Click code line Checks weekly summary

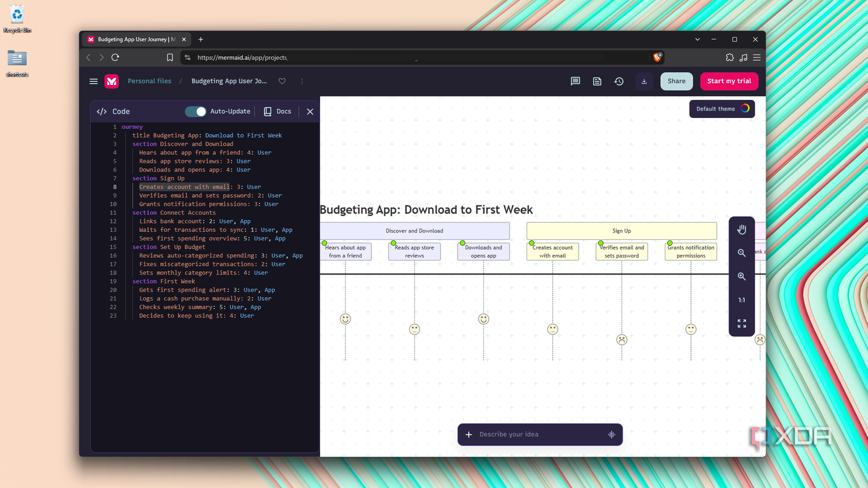click(200, 307)
